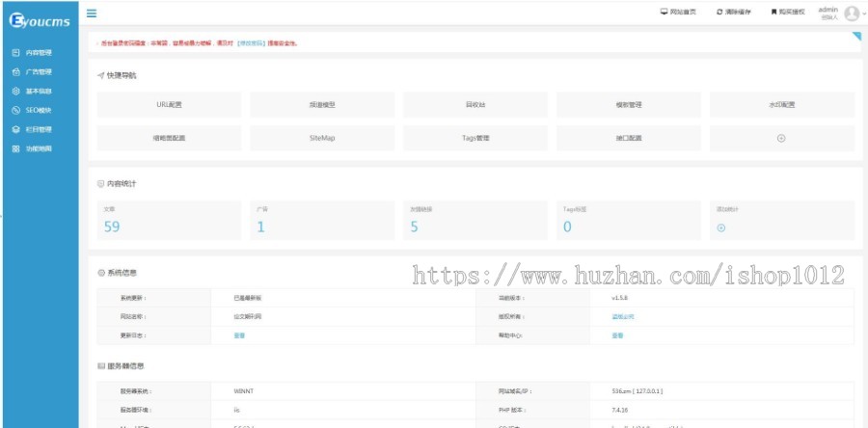Screen dimensions: 868x428
Task: Click the monitor icon beside 网站首页
Action: tap(664, 12)
